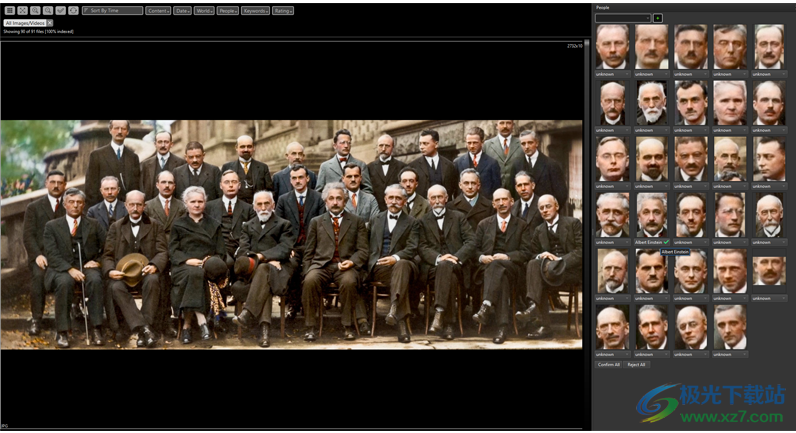Click the group photo in the main viewer
The height and width of the screenshot is (433, 796).
[x=291, y=235]
